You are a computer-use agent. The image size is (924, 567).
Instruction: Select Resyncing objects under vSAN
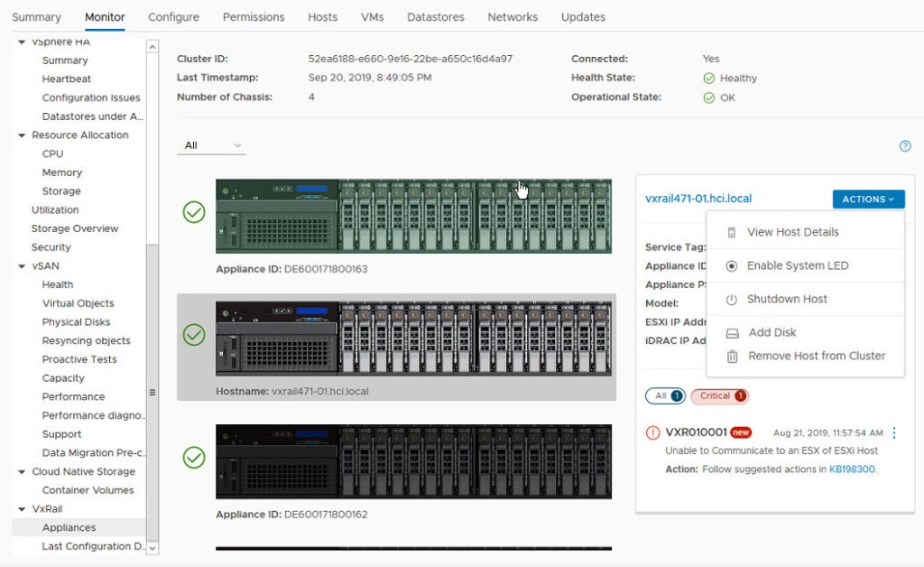point(86,340)
